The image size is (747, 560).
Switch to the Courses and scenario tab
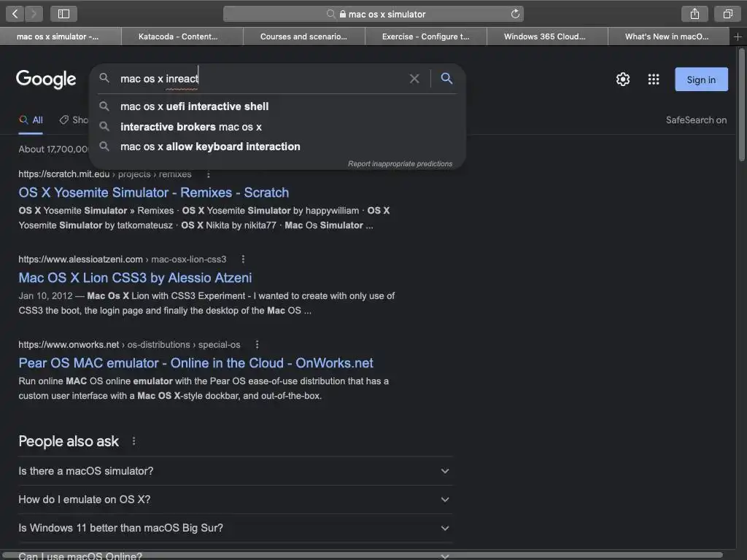304,36
